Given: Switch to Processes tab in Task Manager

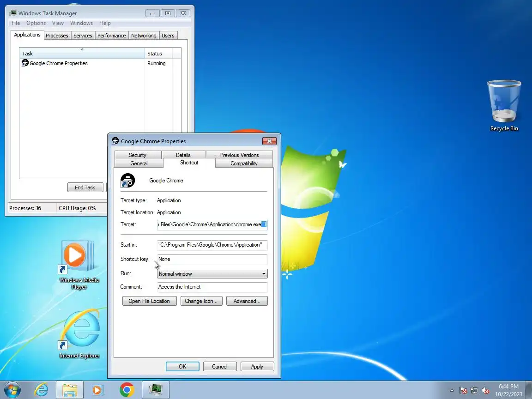Looking at the screenshot, I should click(x=57, y=36).
